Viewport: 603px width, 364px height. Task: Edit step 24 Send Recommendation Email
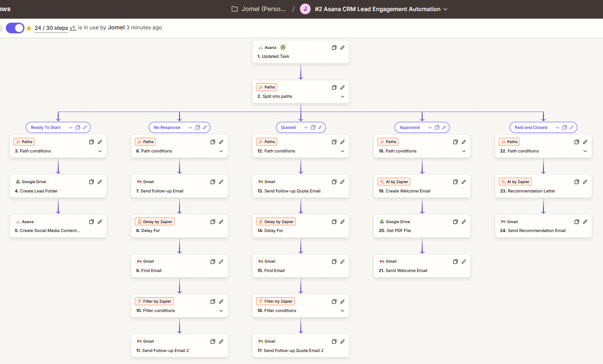tap(585, 222)
